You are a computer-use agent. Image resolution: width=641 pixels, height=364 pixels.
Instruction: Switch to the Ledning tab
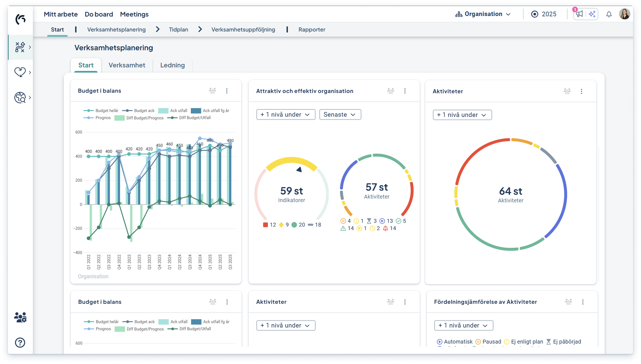172,65
